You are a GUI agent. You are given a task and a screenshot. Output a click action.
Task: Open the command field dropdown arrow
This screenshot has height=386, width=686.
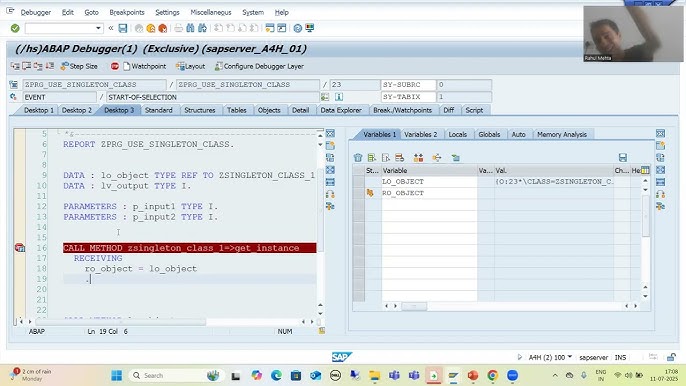[x=98, y=28]
